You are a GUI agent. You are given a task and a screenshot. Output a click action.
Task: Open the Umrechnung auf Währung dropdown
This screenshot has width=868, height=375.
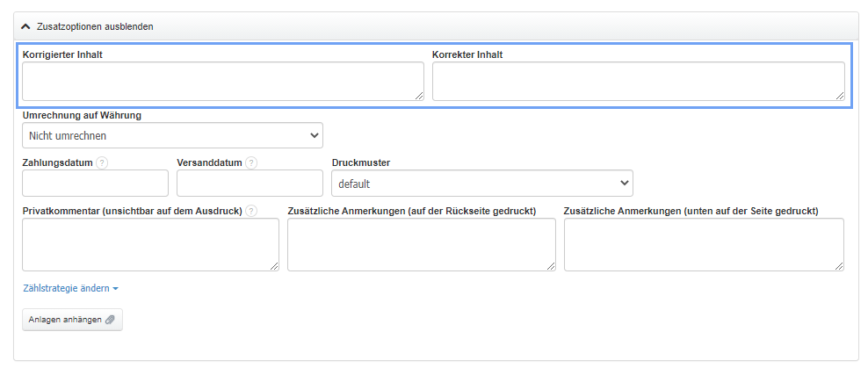tap(172, 135)
